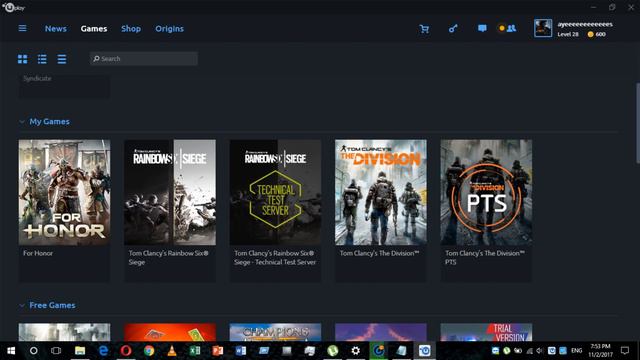This screenshot has height=360, width=640.
Task: Click the Syndicate game tile
Action: point(64,86)
